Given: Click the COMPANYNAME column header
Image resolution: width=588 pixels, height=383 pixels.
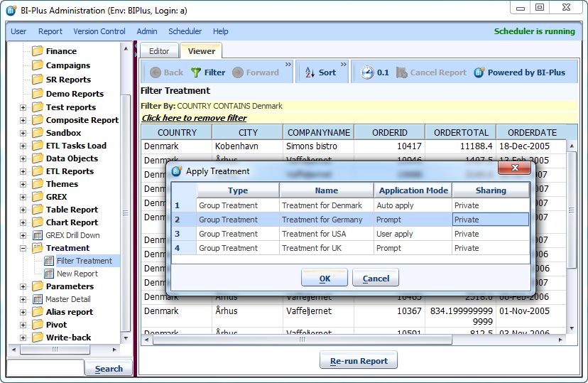Looking at the screenshot, I should pos(318,132).
